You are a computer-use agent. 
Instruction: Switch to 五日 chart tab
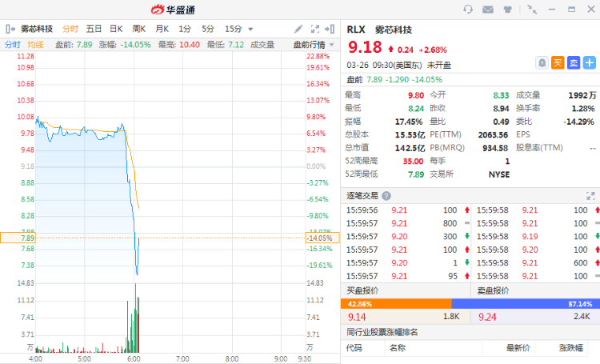tap(94, 29)
